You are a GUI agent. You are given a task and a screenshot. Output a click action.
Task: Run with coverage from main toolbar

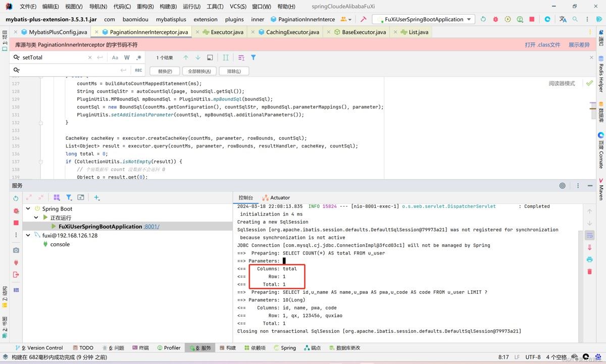(x=508, y=19)
